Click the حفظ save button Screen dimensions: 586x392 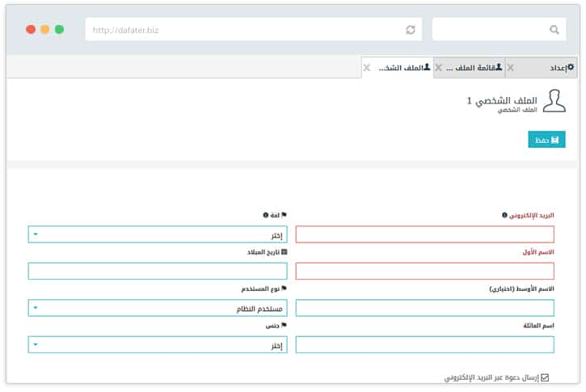tap(547, 140)
